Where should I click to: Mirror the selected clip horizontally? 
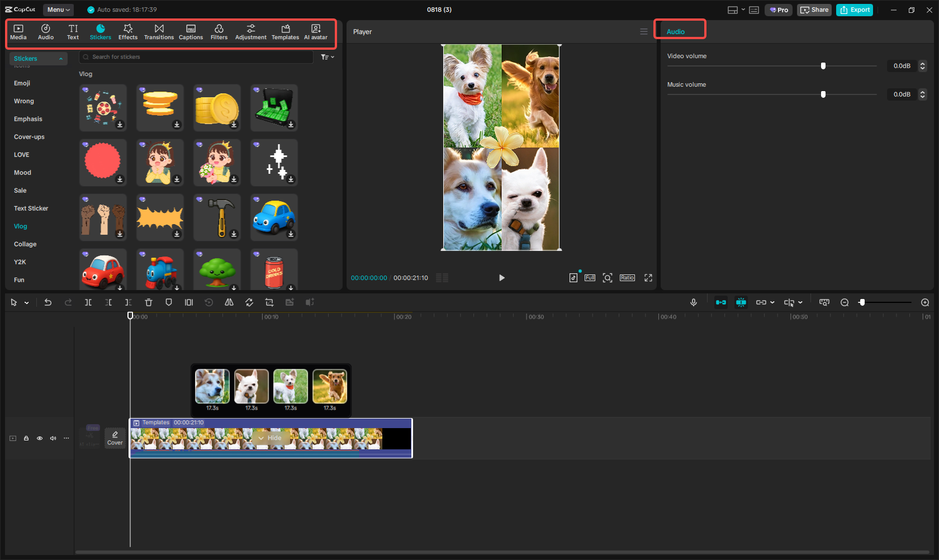click(229, 302)
